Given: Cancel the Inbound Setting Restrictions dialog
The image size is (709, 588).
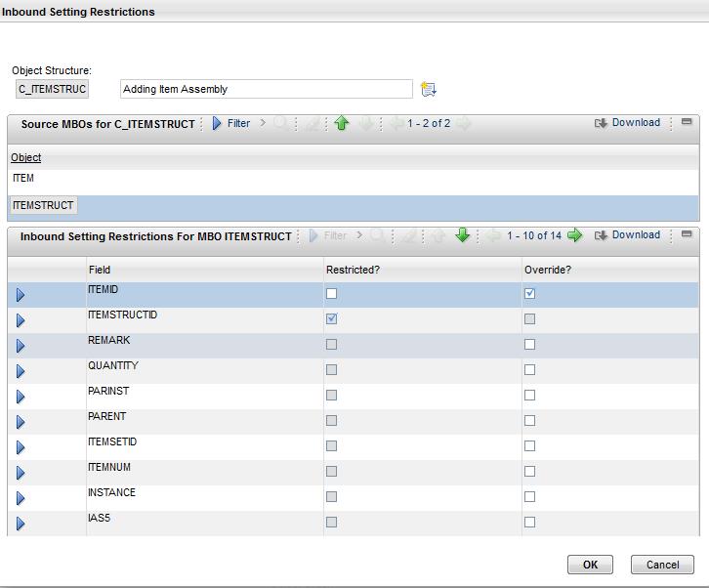Looking at the screenshot, I should (x=662, y=565).
